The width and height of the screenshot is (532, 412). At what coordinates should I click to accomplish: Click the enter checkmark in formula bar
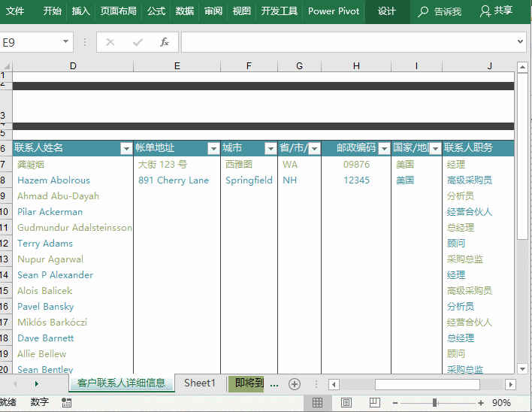(x=138, y=42)
